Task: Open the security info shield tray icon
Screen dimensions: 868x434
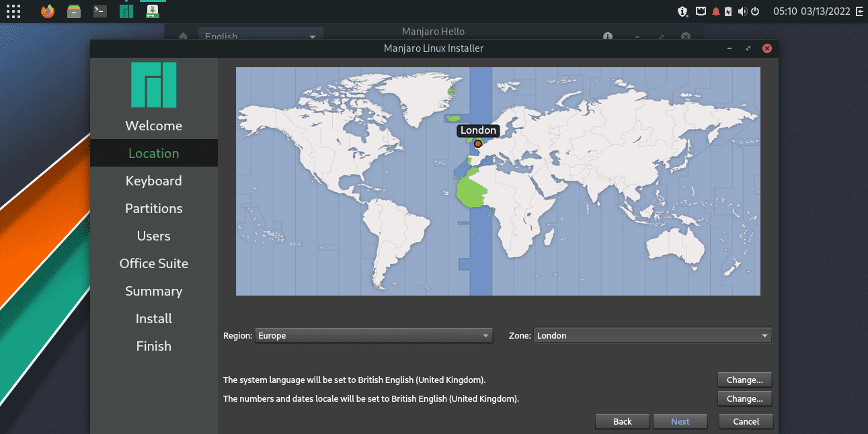Action: click(682, 11)
